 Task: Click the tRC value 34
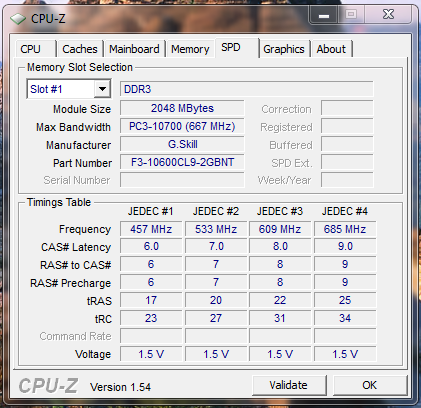point(345,318)
